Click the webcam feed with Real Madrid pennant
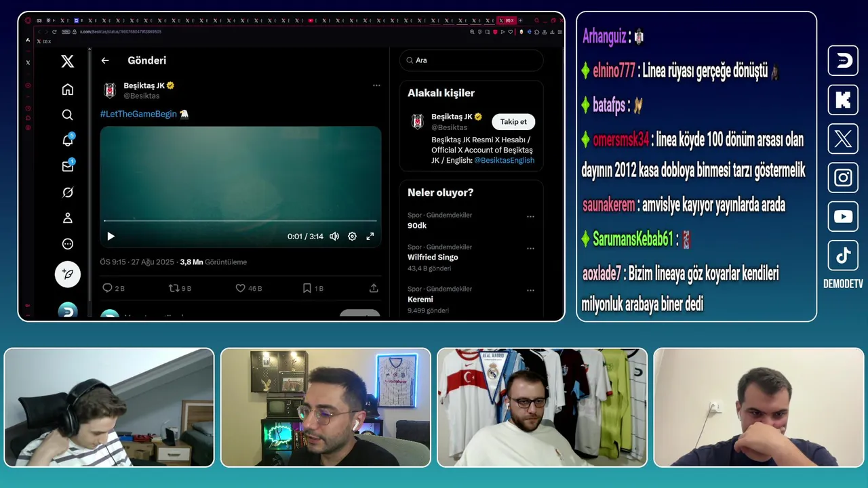 pos(542,407)
